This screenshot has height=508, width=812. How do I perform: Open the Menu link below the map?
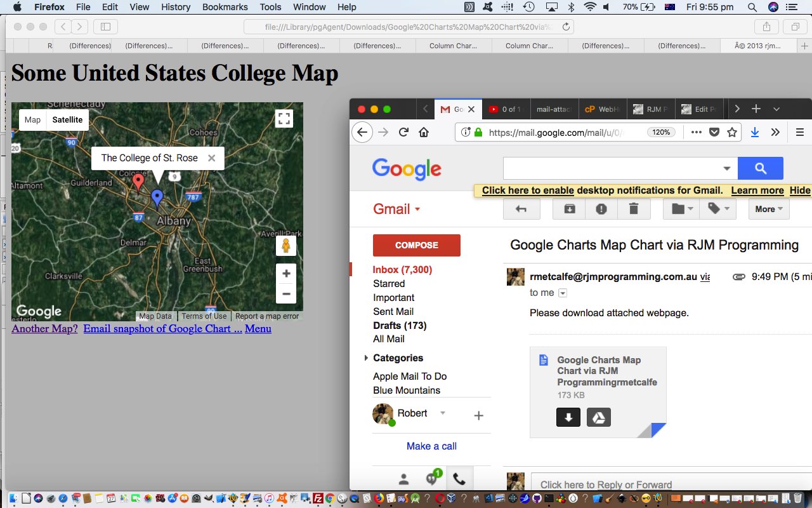258,328
